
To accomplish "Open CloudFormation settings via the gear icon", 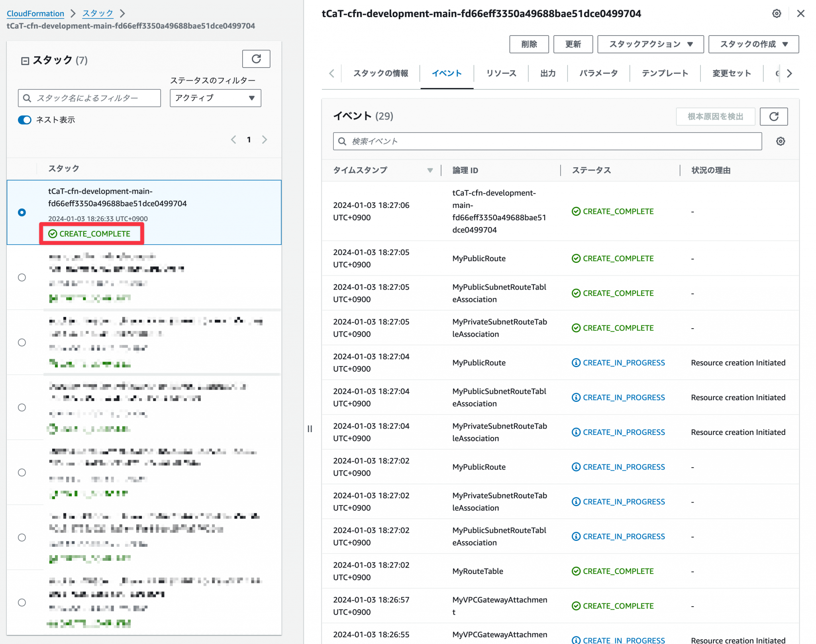I will 777,13.
